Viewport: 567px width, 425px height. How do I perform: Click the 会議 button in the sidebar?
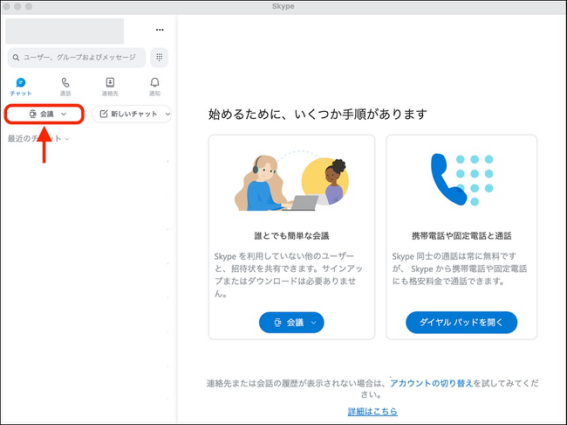point(44,114)
